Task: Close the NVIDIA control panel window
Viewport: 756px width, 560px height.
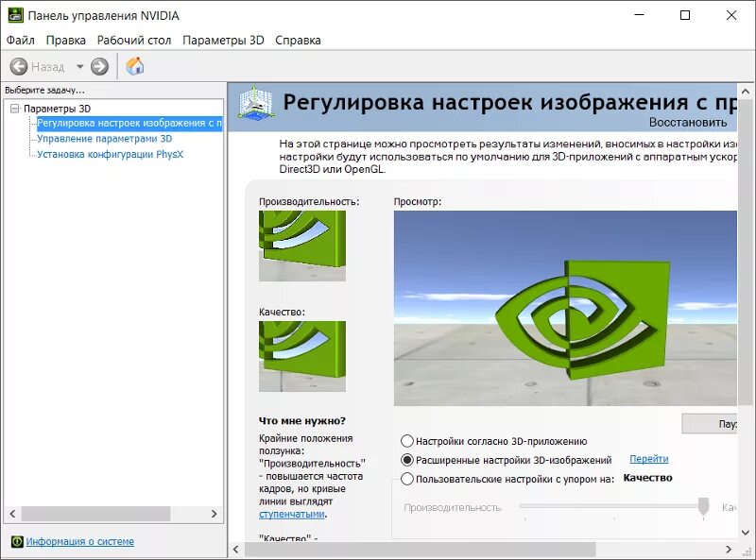Action: (x=730, y=15)
